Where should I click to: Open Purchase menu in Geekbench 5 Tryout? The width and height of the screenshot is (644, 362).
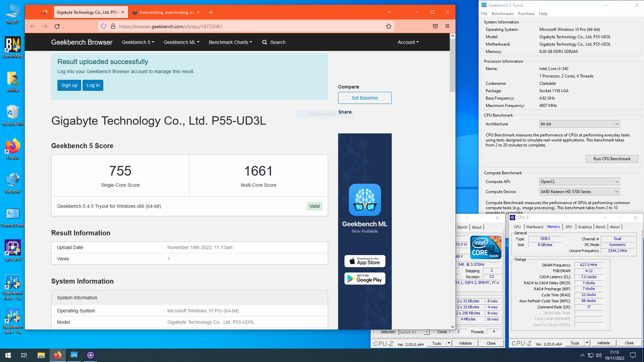tap(526, 14)
